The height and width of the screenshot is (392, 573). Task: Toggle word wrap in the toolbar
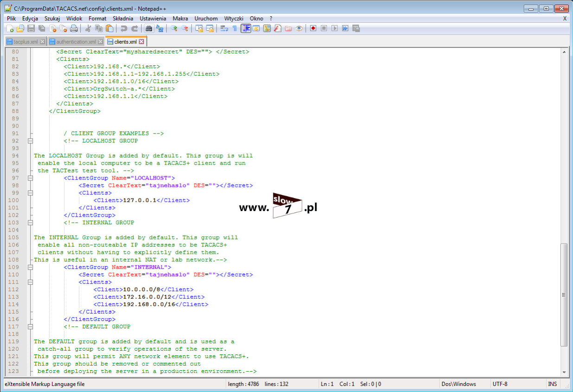224,28
